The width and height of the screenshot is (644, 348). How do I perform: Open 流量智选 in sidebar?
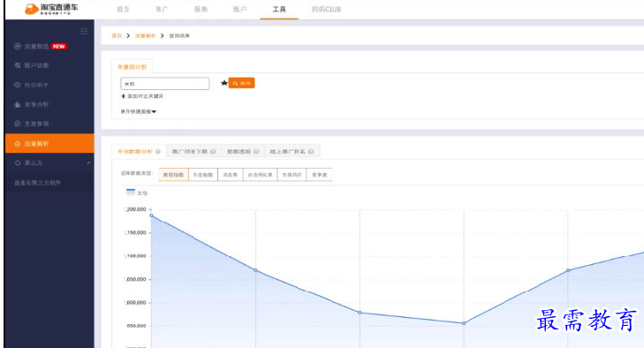point(36,47)
